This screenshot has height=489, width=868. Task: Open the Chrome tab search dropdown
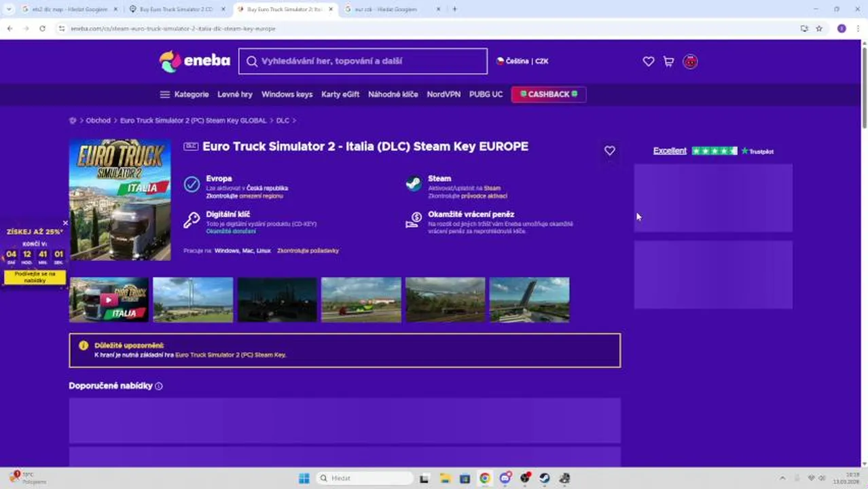click(x=9, y=9)
